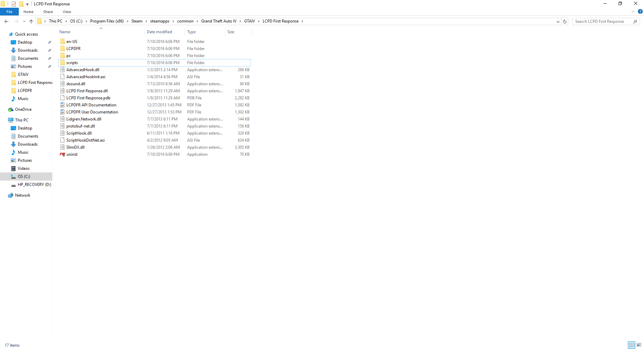The height and width of the screenshot is (349, 644).
Task: Open the en-US folder icon
Action: tap(62, 42)
